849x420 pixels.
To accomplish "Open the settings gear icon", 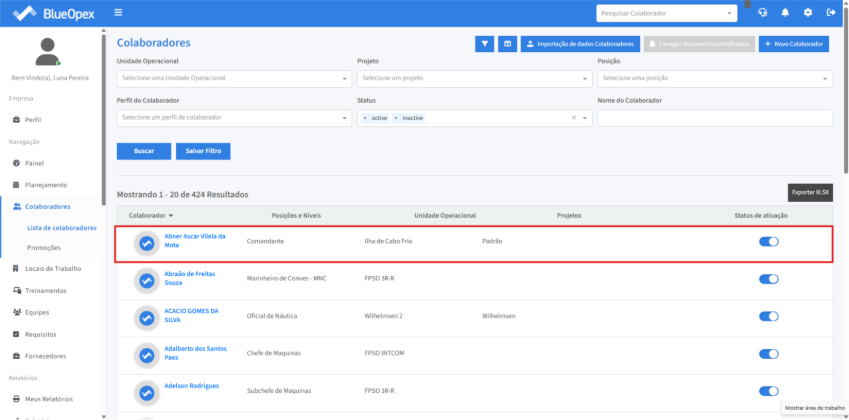I will [808, 13].
